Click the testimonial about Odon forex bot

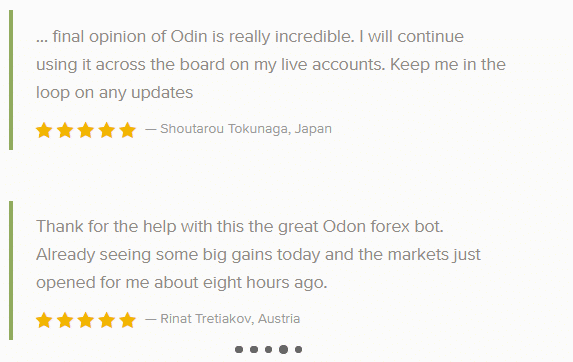pos(258,254)
